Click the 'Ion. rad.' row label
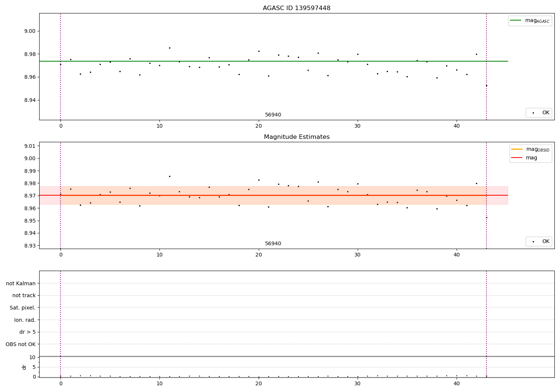Image resolution: width=560 pixels, height=392 pixels. [x=25, y=320]
